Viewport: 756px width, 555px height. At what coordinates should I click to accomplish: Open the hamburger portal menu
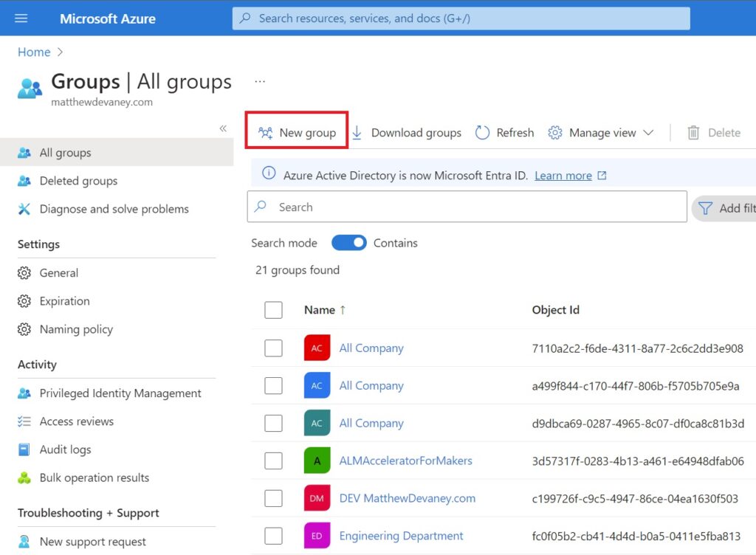(21, 18)
